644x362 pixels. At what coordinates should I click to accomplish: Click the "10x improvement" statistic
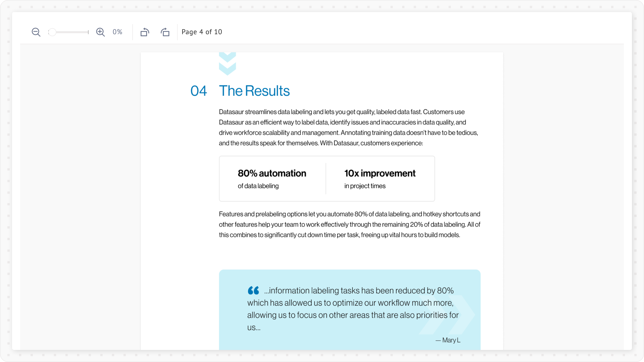click(x=380, y=173)
